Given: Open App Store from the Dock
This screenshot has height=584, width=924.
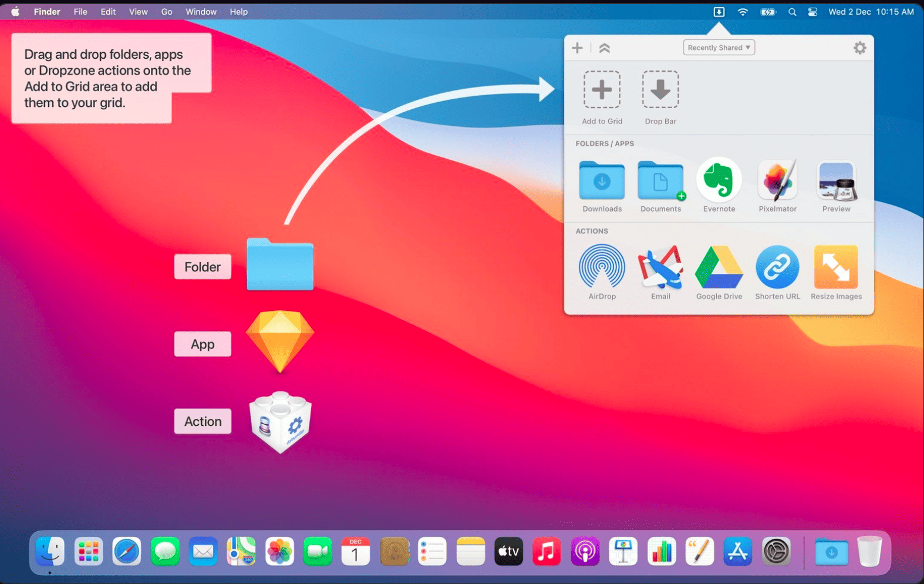Looking at the screenshot, I should pos(737,552).
